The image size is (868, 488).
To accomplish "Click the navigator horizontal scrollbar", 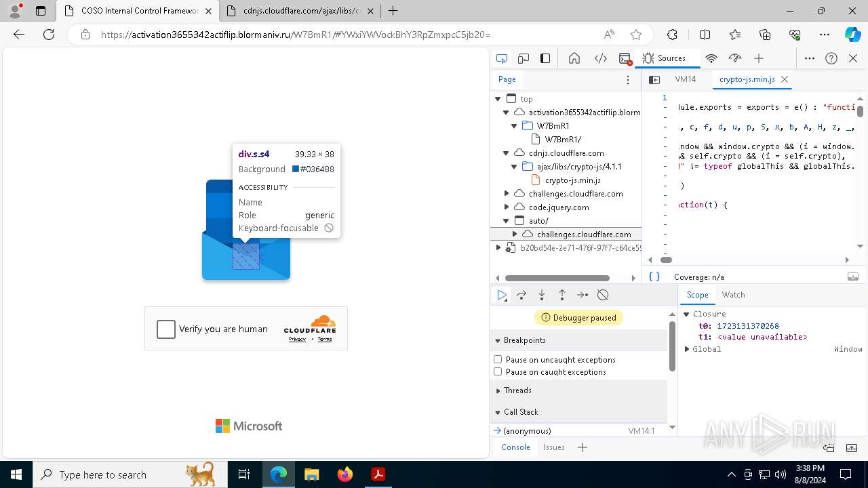I will click(557, 278).
